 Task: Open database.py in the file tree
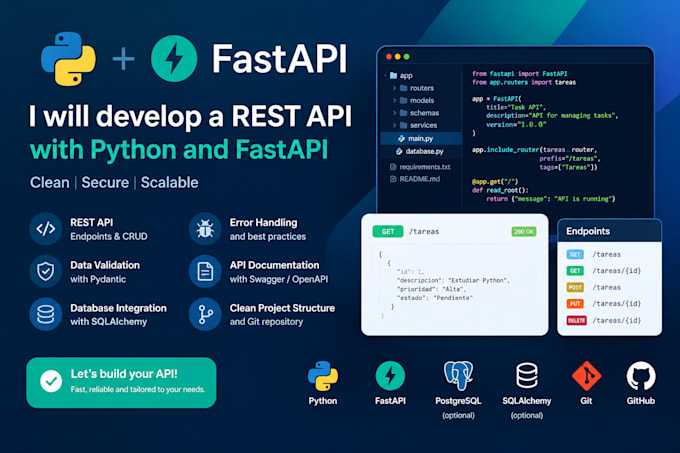(x=421, y=151)
